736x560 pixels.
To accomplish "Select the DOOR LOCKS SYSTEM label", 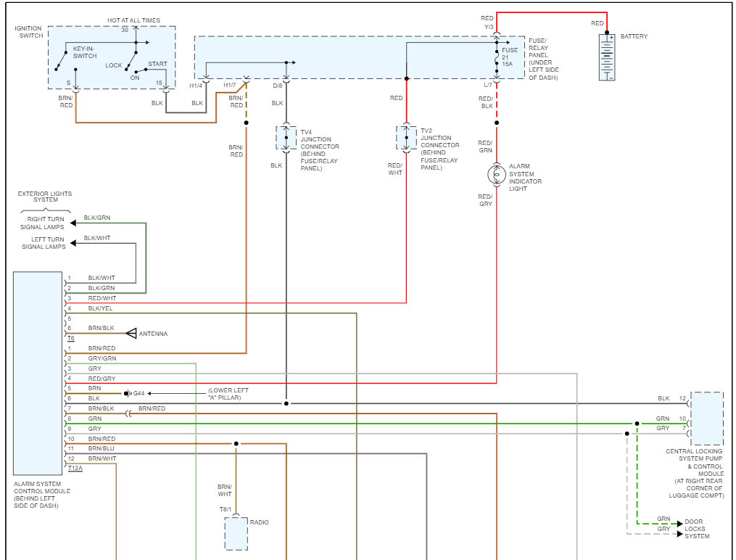I will (697, 529).
